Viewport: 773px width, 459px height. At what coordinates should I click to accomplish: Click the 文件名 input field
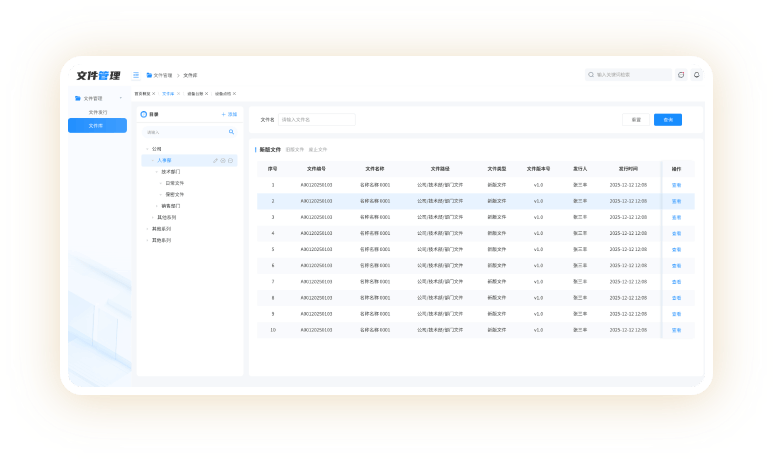(x=316, y=119)
